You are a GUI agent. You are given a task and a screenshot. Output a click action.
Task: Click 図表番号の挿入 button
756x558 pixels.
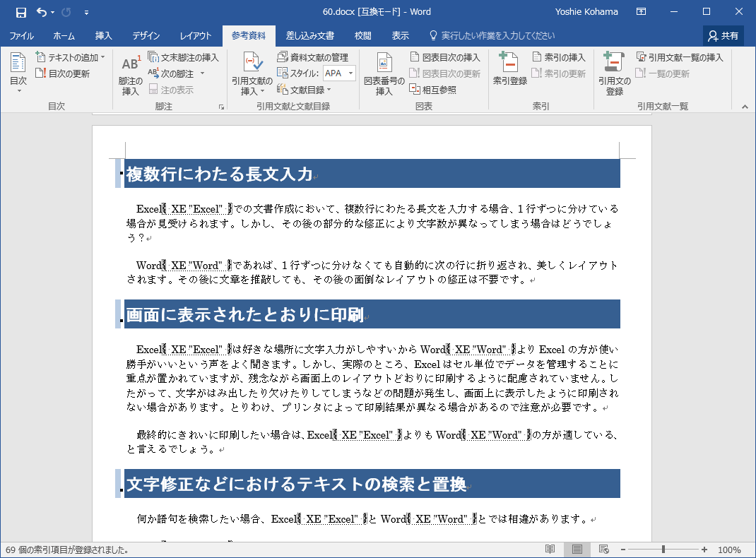pyautogui.click(x=384, y=74)
